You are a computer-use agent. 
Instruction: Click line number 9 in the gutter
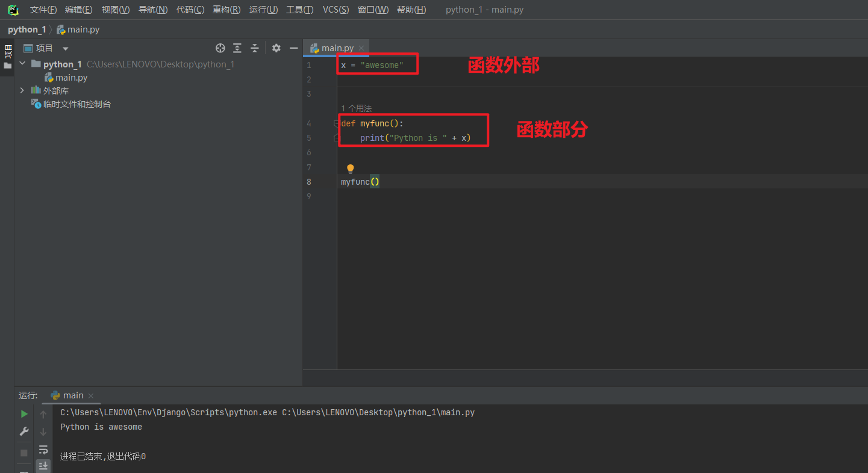[308, 196]
